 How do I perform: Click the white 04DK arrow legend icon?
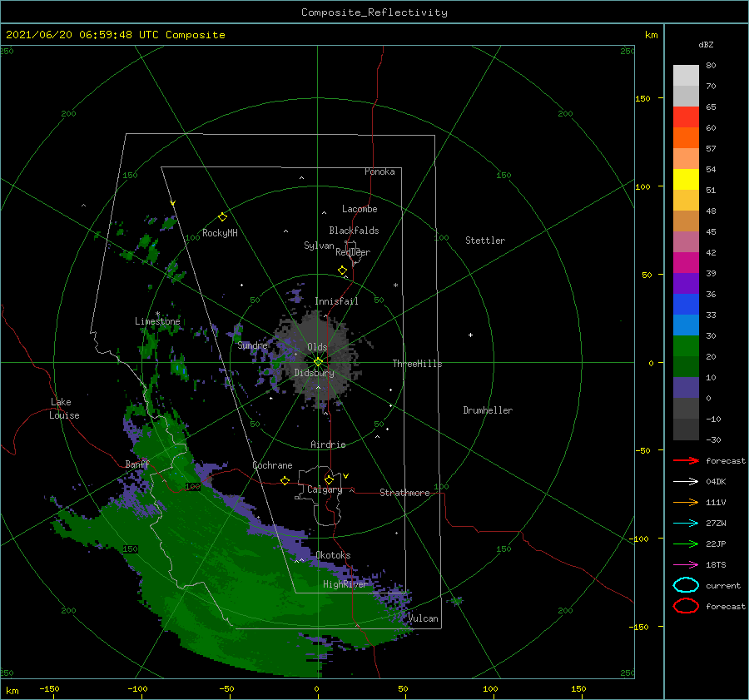pyautogui.click(x=686, y=482)
